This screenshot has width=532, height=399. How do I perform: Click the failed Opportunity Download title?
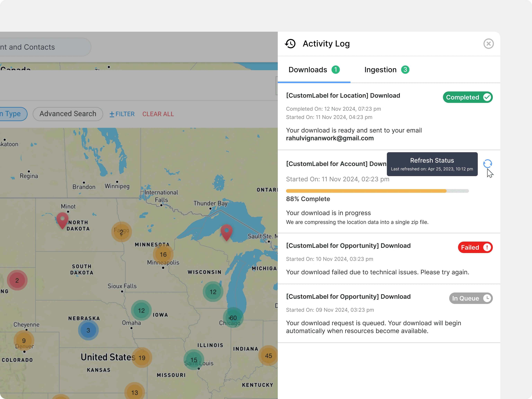(x=348, y=246)
